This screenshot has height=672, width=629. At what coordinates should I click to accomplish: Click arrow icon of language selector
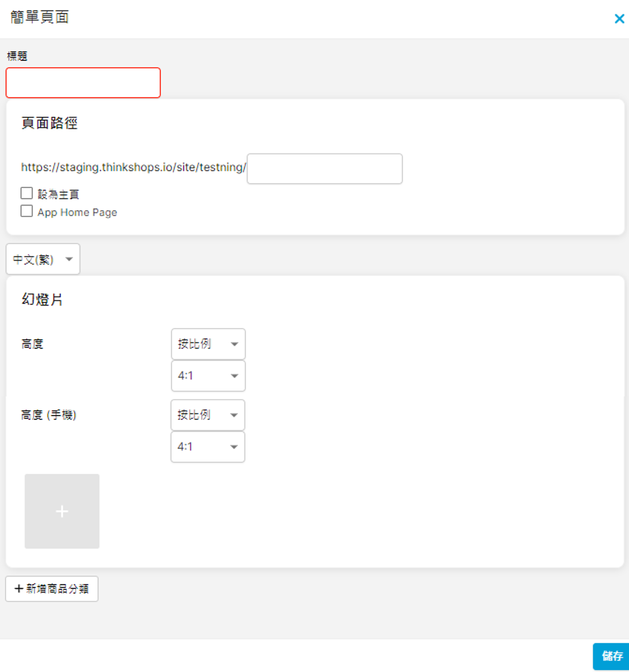[x=69, y=259]
